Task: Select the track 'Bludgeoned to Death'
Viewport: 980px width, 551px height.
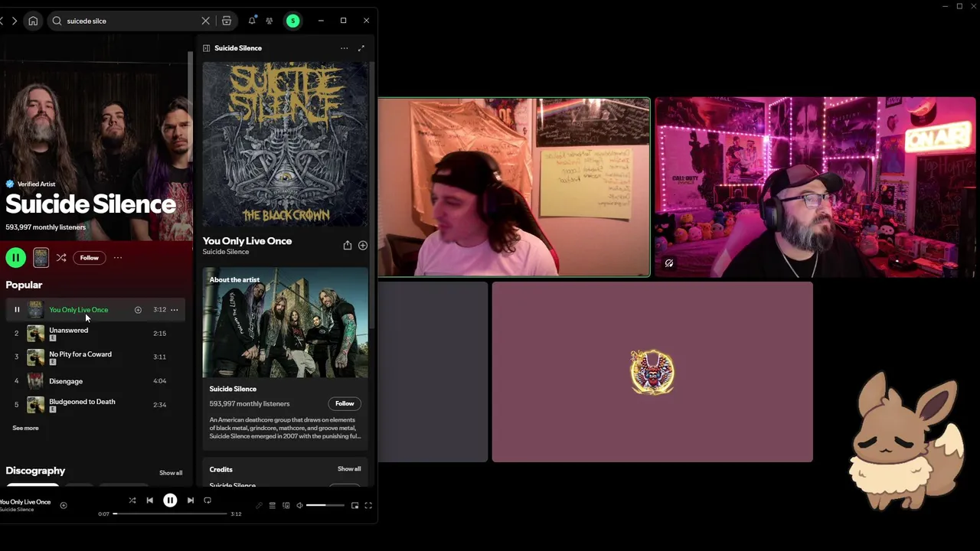Action: (x=82, y=402)
